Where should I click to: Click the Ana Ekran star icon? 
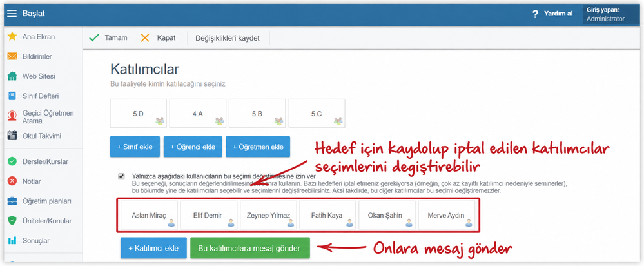pyautogui.click(x=12, y=37)
